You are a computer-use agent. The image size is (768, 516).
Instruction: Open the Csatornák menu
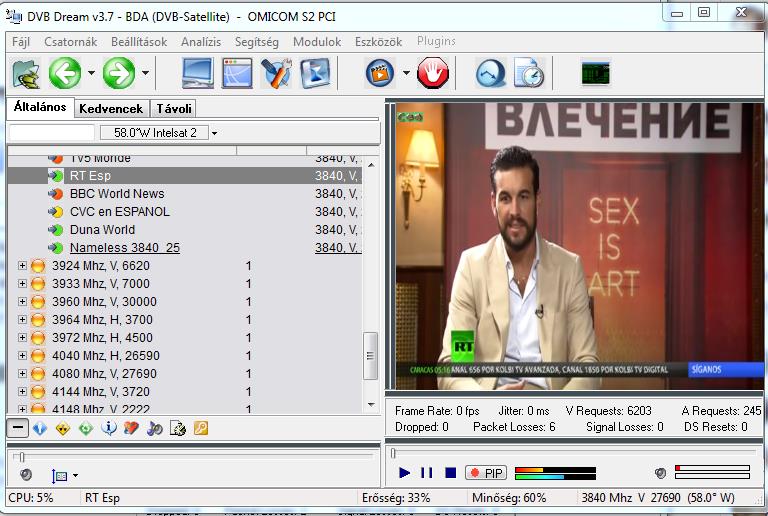(71, 42)
